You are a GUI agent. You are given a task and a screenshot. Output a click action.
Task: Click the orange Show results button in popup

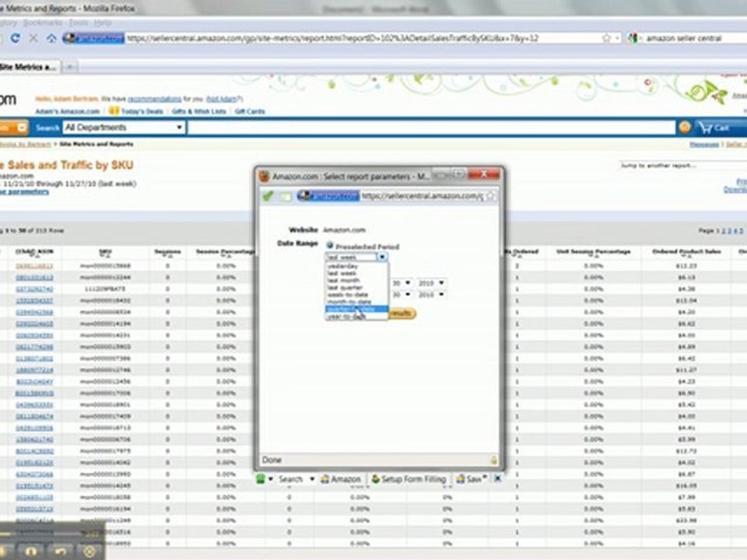point(402,313)
